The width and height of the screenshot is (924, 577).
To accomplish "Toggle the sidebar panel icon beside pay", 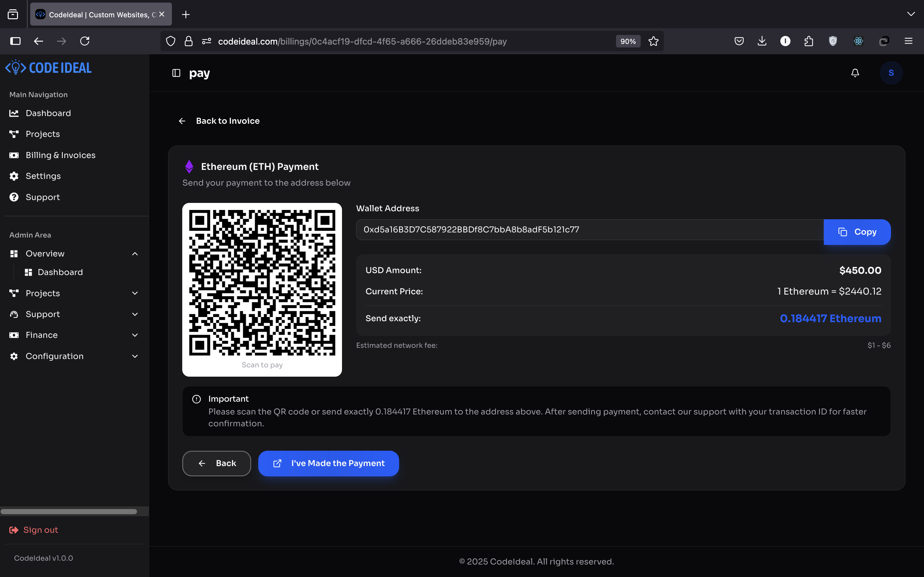I will (176, 73).
